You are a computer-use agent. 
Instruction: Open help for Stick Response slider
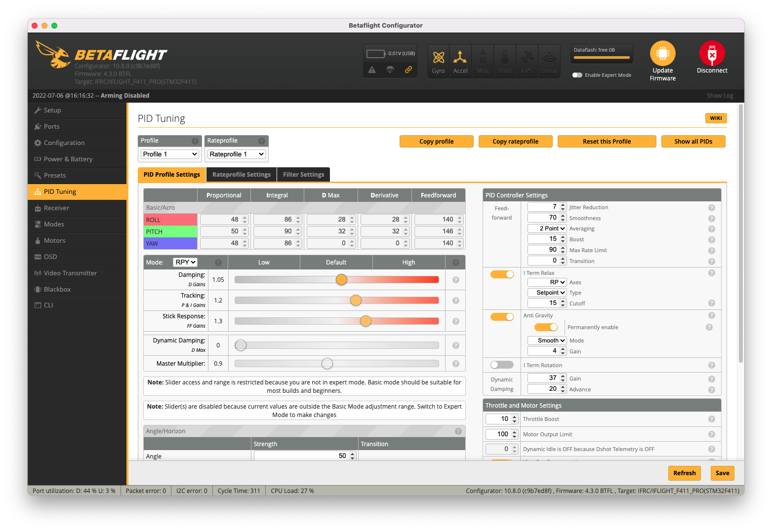point(456,321)
